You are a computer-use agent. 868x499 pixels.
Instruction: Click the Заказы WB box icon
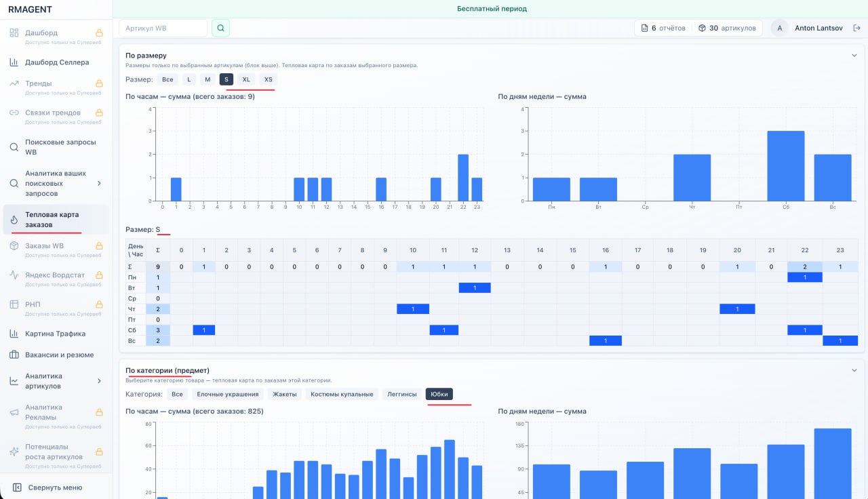pos(14,245)
